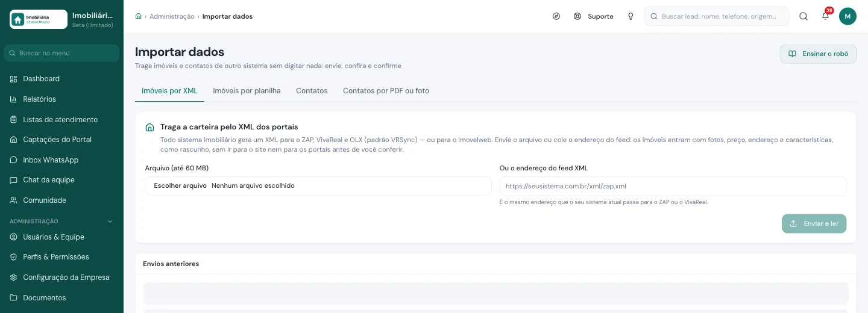Click the Listas de atendimento icon
Viewport: 868px width, 313px height.
[x=13, y=120]
